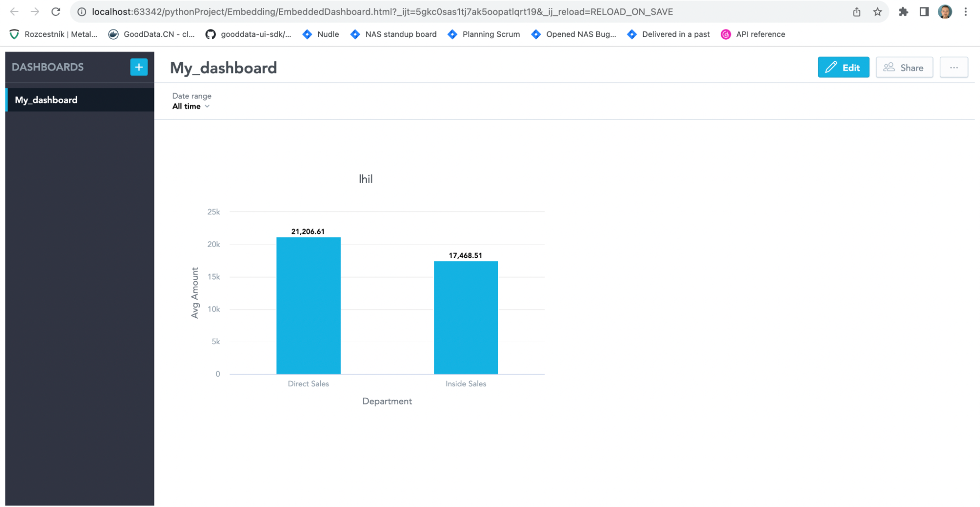Click the Direct Sales bar in the chart
Viewport: 980px width, 507px height.
click(308, 304)
